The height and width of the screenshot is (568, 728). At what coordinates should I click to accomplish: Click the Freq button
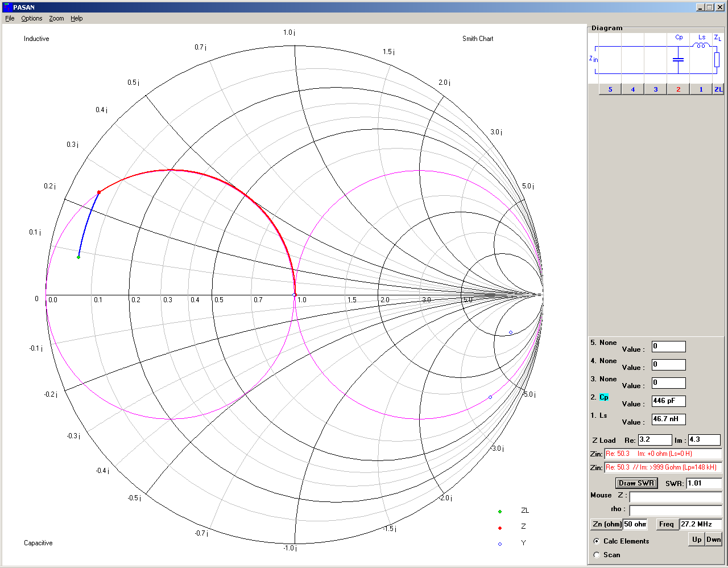(x=667, y=524)
